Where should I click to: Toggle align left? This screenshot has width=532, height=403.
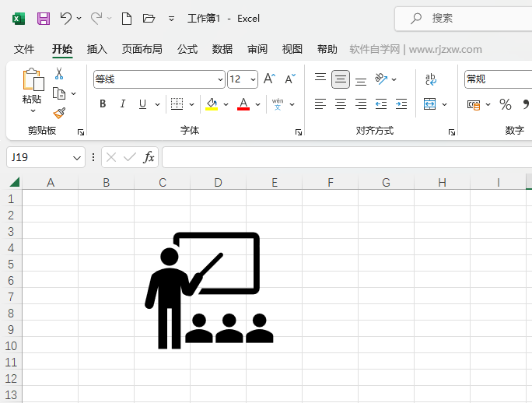pos(320,104)
